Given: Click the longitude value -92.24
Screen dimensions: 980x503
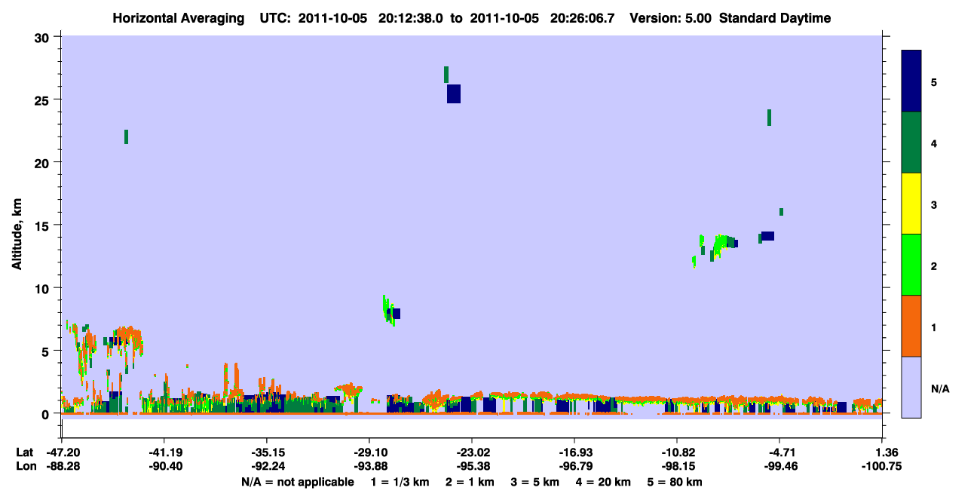Looking at the screenshot, I should coord(267,467).
